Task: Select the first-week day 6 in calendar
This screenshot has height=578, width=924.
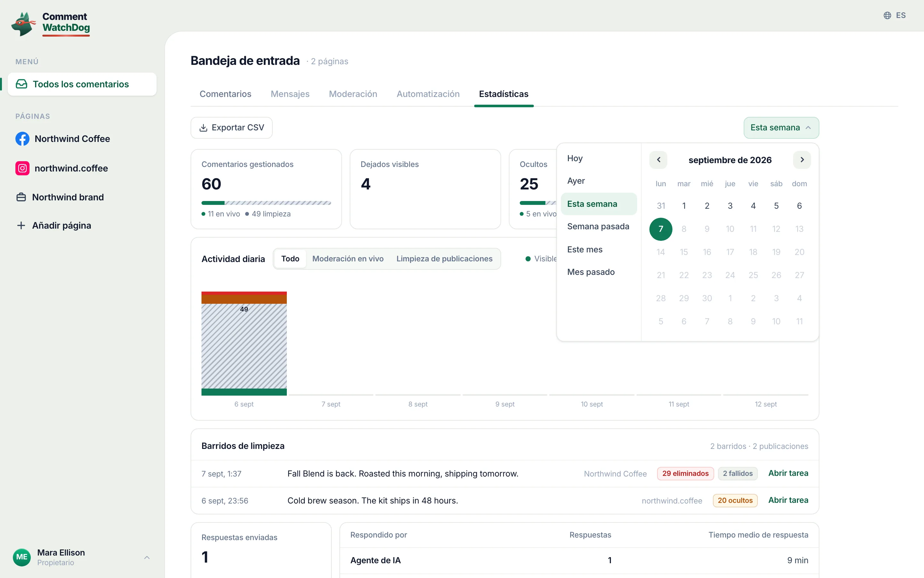Action: pyautogui.click(x=799, y=206)
